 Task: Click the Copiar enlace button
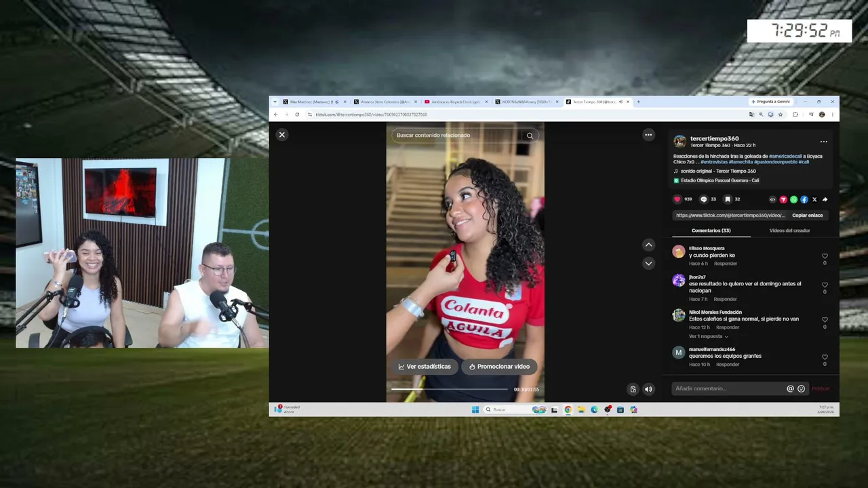[807, 216]
